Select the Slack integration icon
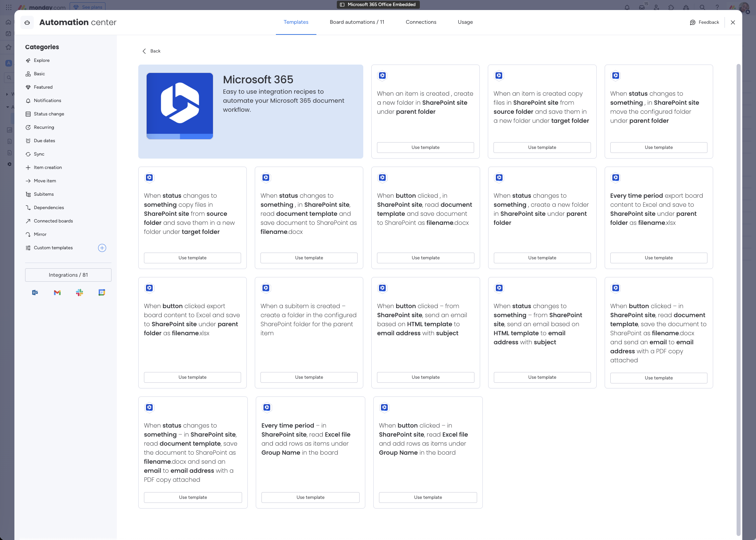756x540 pixels. click(x=79, y=292)
